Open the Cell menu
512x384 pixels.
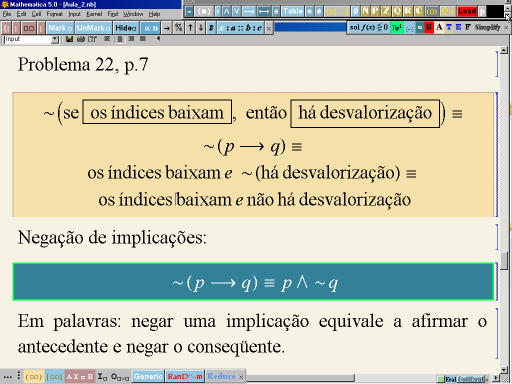coord(36,14)
